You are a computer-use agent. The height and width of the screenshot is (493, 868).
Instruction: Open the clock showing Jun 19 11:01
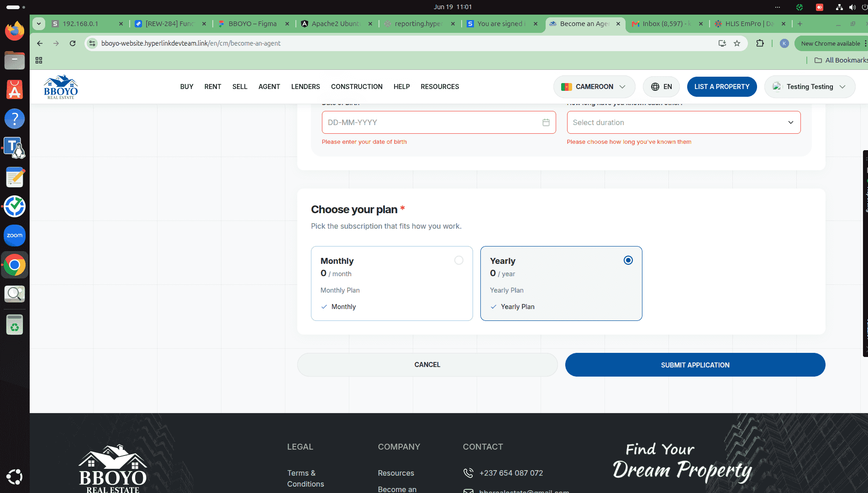tap(452, 7)
